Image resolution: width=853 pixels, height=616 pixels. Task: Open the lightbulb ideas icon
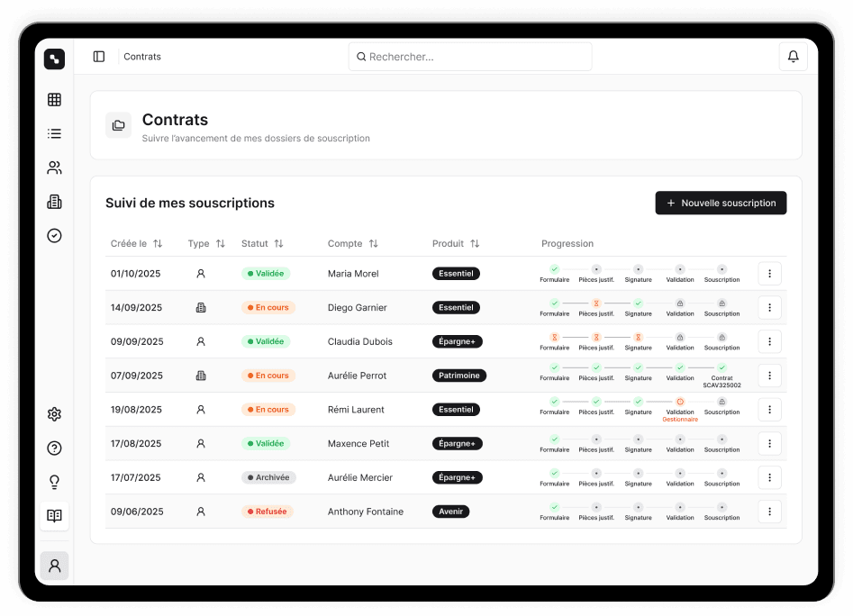tap(54, 483)
